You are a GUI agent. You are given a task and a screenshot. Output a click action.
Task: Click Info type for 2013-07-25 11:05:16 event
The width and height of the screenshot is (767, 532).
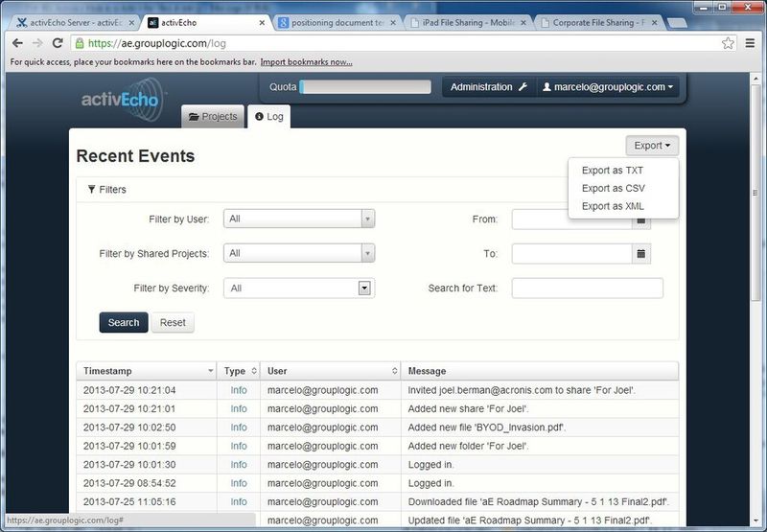point(239,501)
